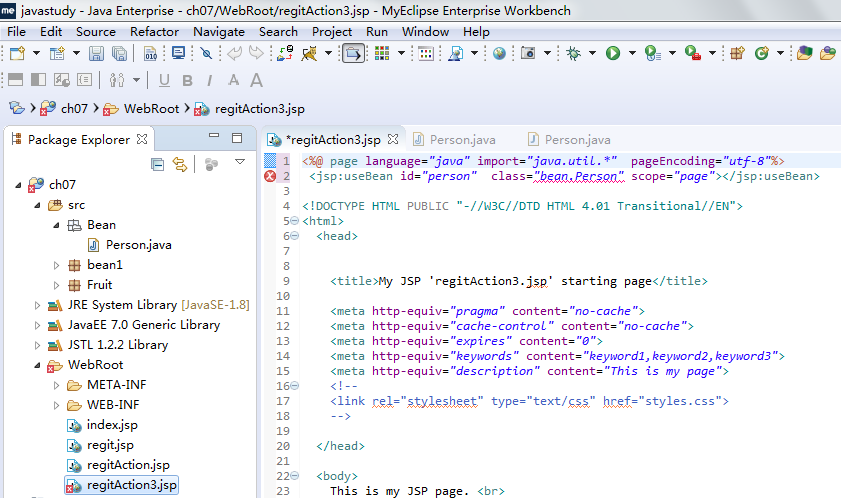Click the Debug bug icon
The image size is (841, 498).
(x=573, y=53)
